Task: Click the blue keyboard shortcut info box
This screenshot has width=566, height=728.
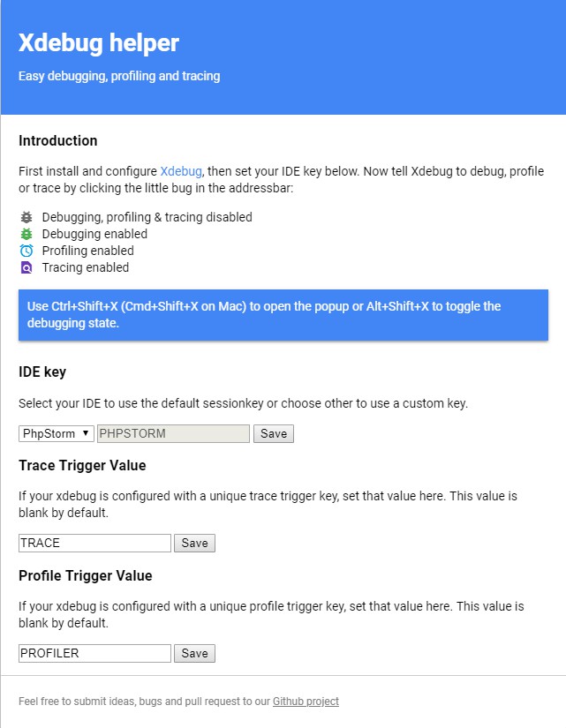Action: [x=283, y=314]
